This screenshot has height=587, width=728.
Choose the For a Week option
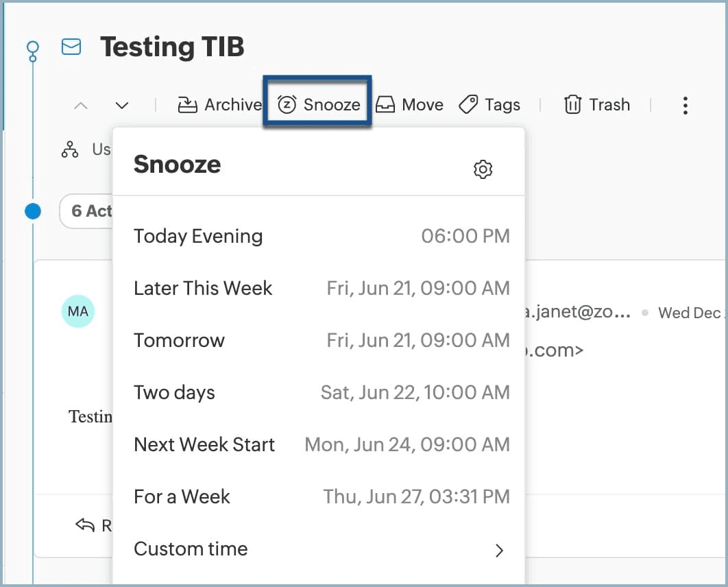coord(182,496)
